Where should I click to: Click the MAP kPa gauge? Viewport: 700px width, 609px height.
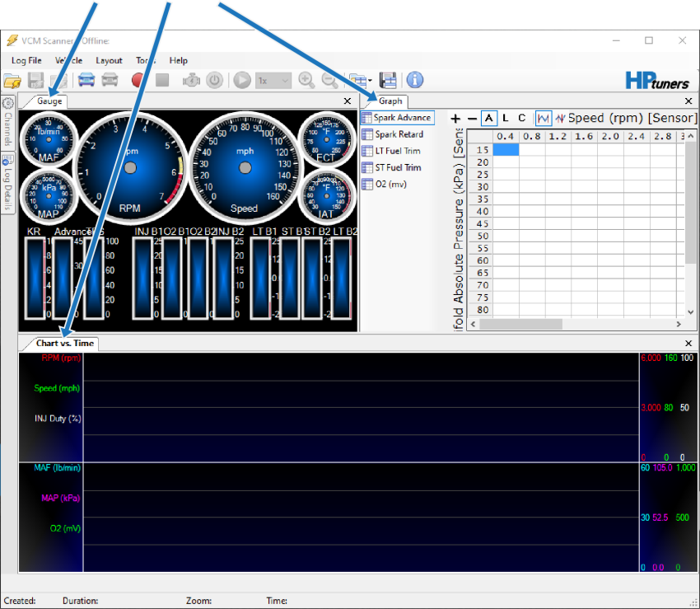point(49,195)
